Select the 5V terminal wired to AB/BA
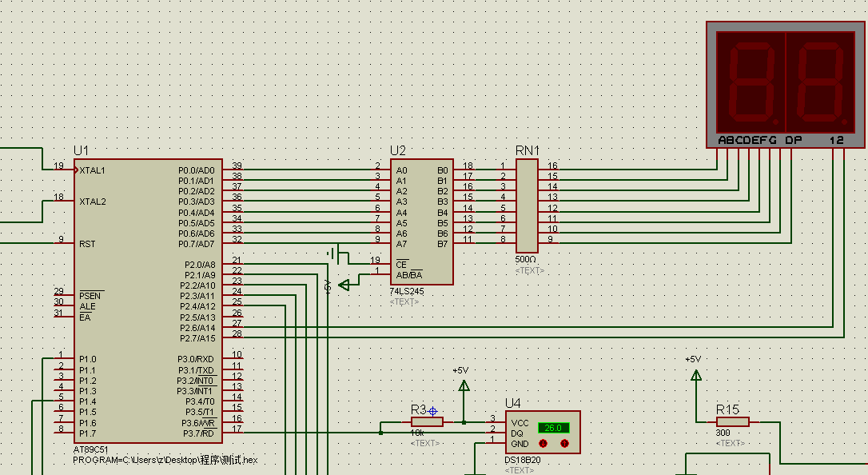The height and width of the screenshot is (475, 868). pos(344,285)
